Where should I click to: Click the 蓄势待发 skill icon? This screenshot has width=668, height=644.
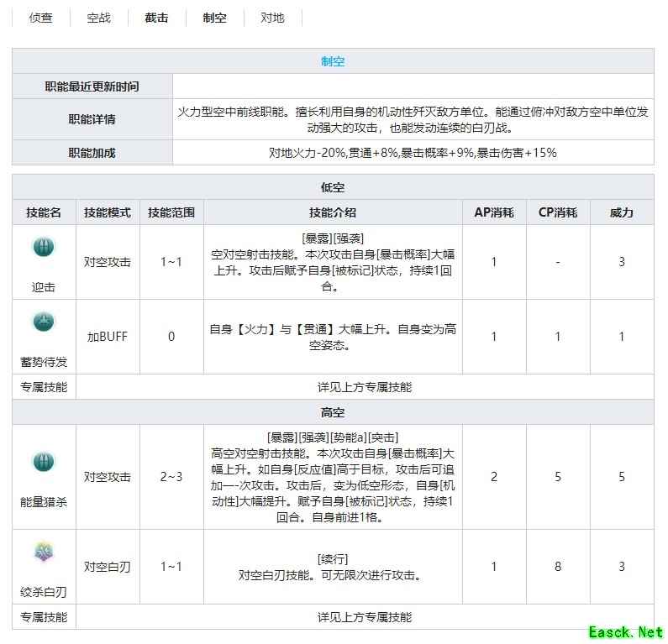click(43, 322)
